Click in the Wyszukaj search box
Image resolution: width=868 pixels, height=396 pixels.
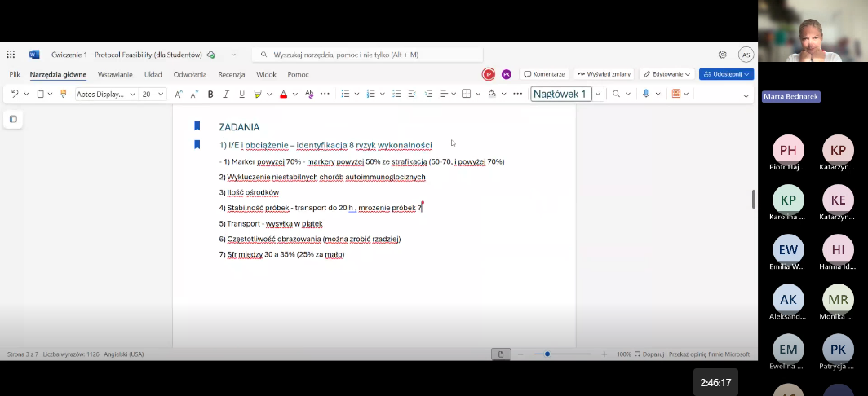click(367, 55)
